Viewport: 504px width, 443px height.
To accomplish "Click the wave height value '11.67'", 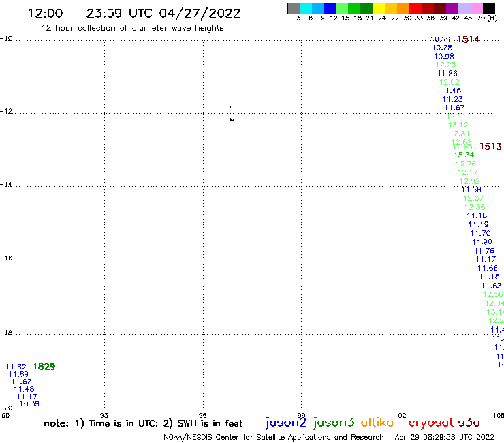I will [x=454, y=108].
